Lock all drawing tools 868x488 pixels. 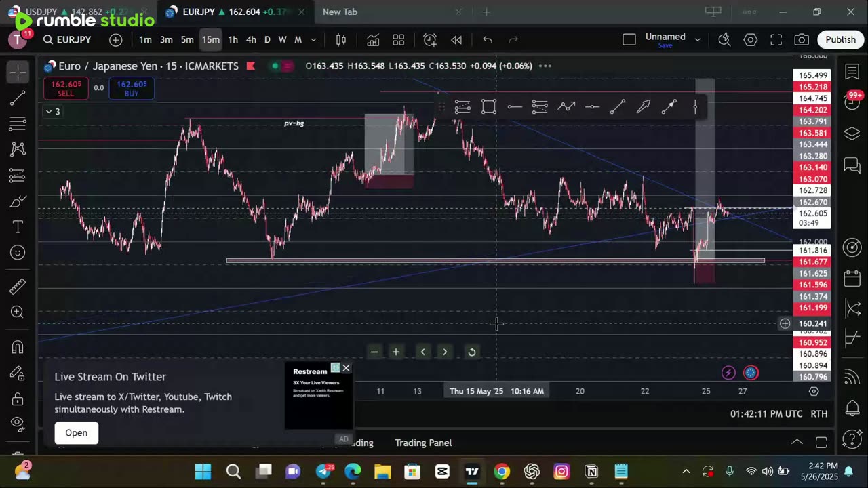18,399
